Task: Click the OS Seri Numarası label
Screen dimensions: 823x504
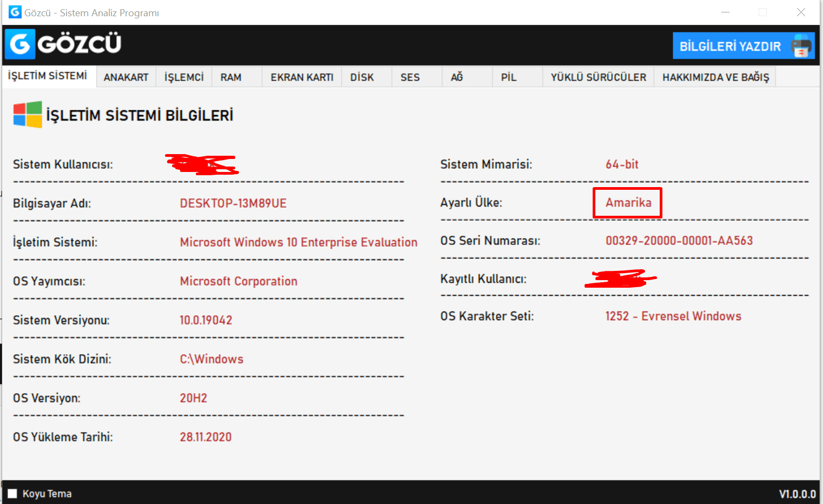Action: point(490,241)
